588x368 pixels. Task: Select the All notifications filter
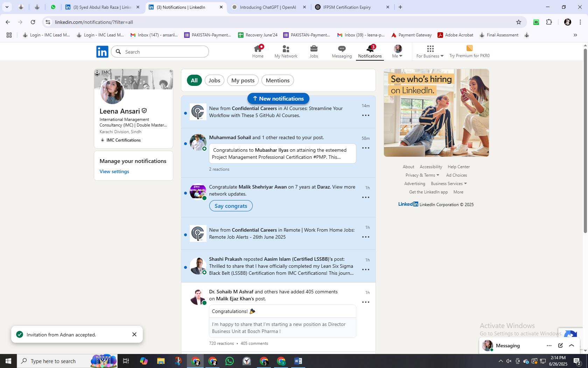point(194,80)
